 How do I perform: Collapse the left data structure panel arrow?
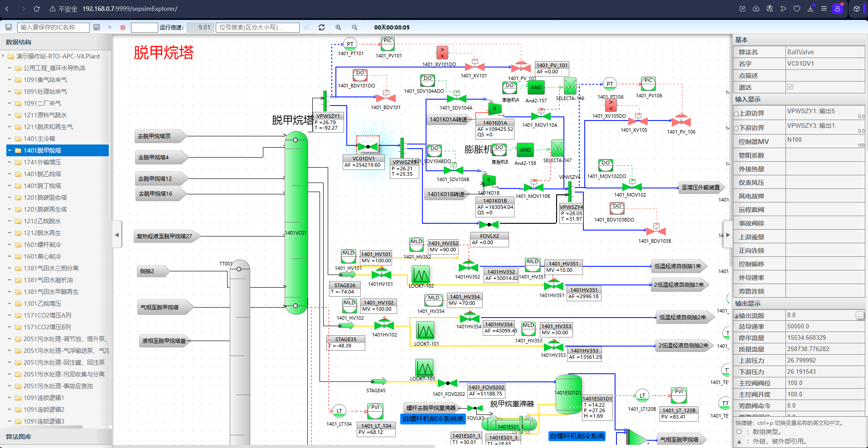[117, 235]
